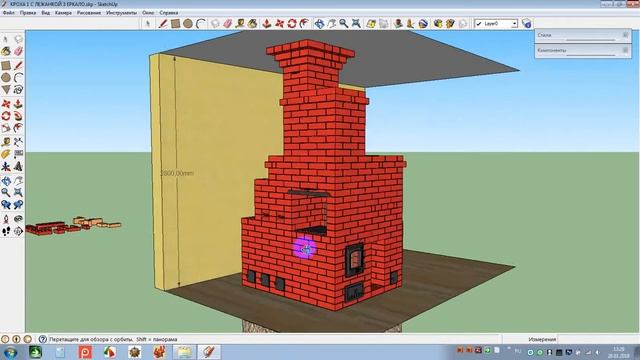Open the Окно menu
Image resolution: width=640 pixels, height=360 pixels.
click(148, 13)
